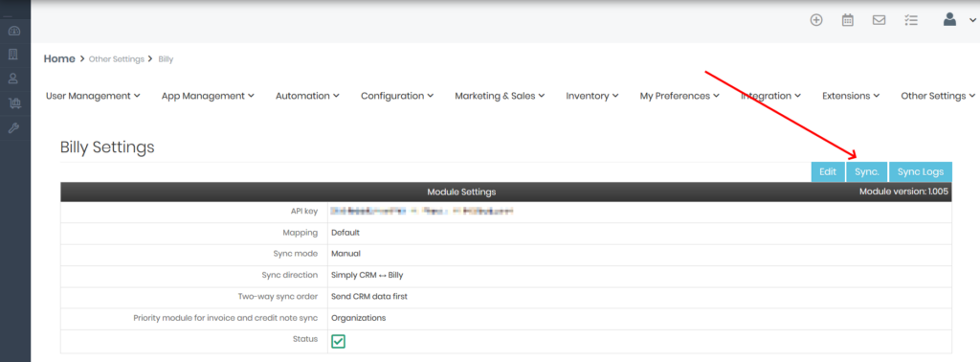Expand the User Management dropdown
This screenshot has width=980, height=362.
click(93, 96)
